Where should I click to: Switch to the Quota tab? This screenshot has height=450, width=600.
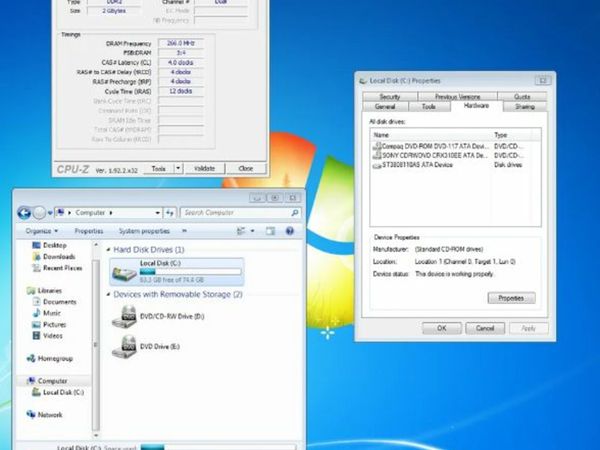522,97
